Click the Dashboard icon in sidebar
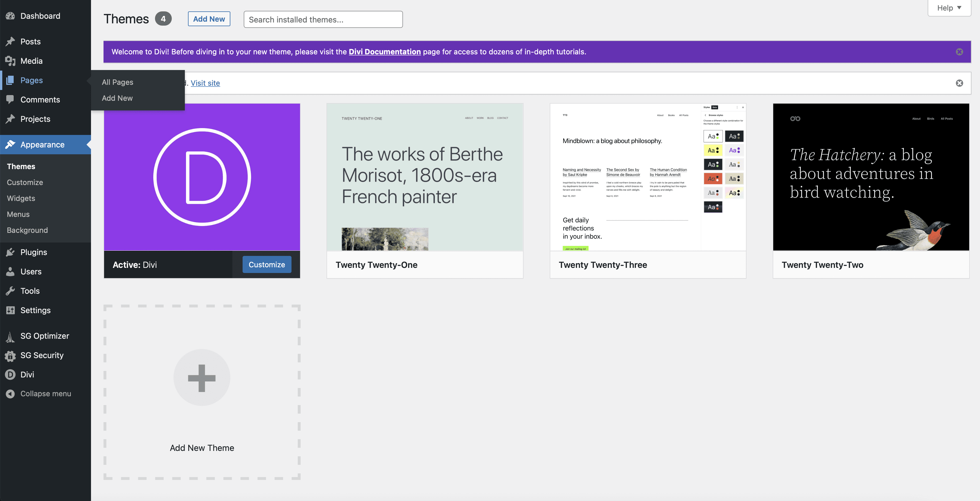This screenshot has height=501, width=980. coord(10,15)
